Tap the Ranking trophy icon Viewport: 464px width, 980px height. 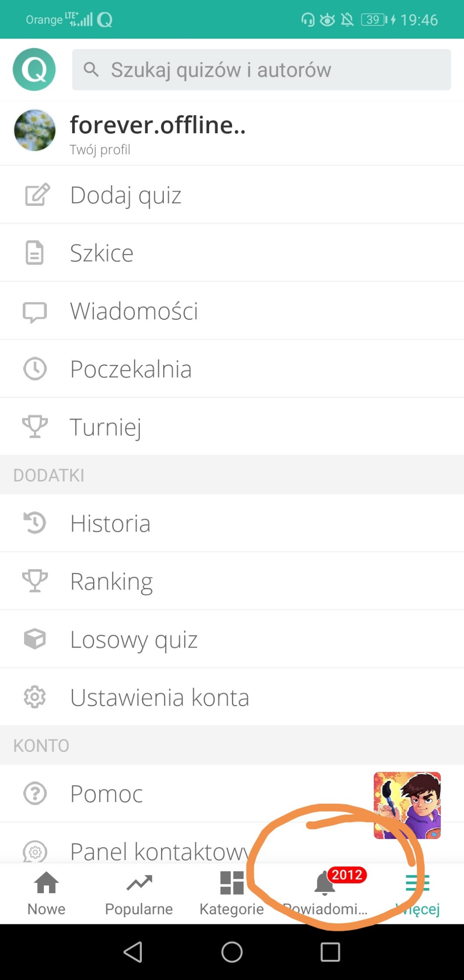tap(35, 581)
